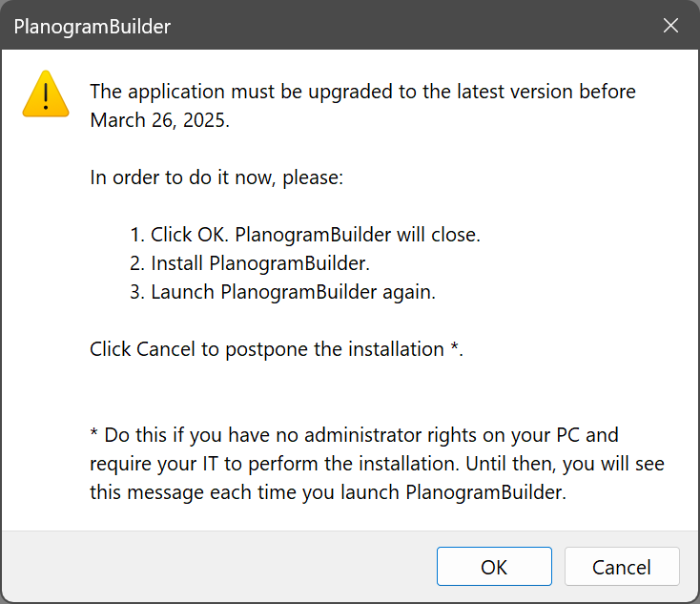Click the yellow warning triangle icon
Screen dimensions: 700x604
tap(46, 94)
